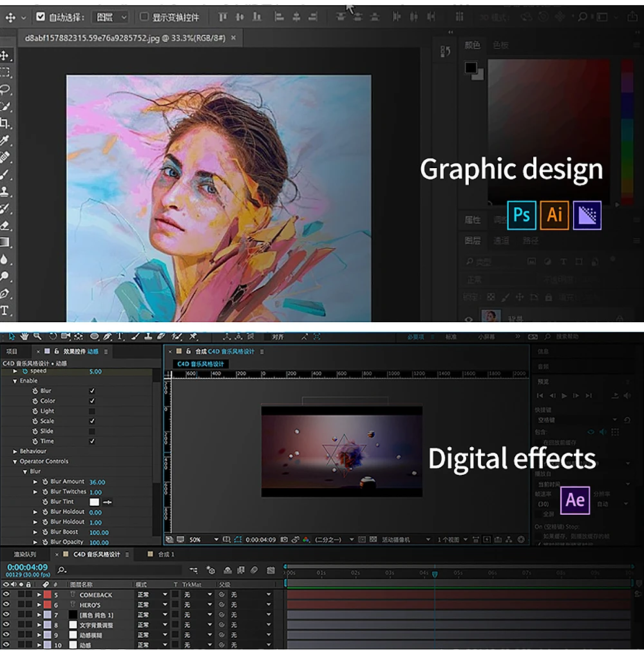Hide the COMEBACK layer with eye icon
The image size is (644, 654).
pos(6,595)
